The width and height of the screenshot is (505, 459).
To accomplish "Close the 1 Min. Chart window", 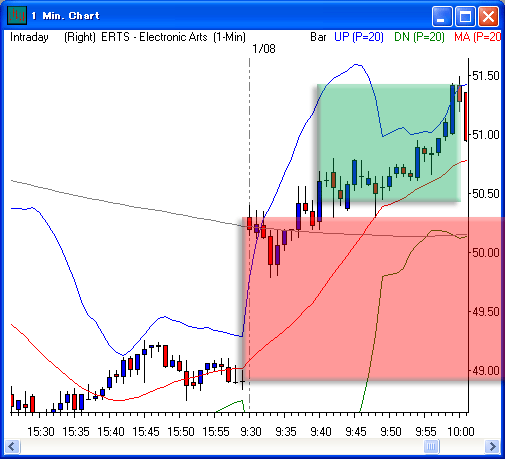I will 488,16.
